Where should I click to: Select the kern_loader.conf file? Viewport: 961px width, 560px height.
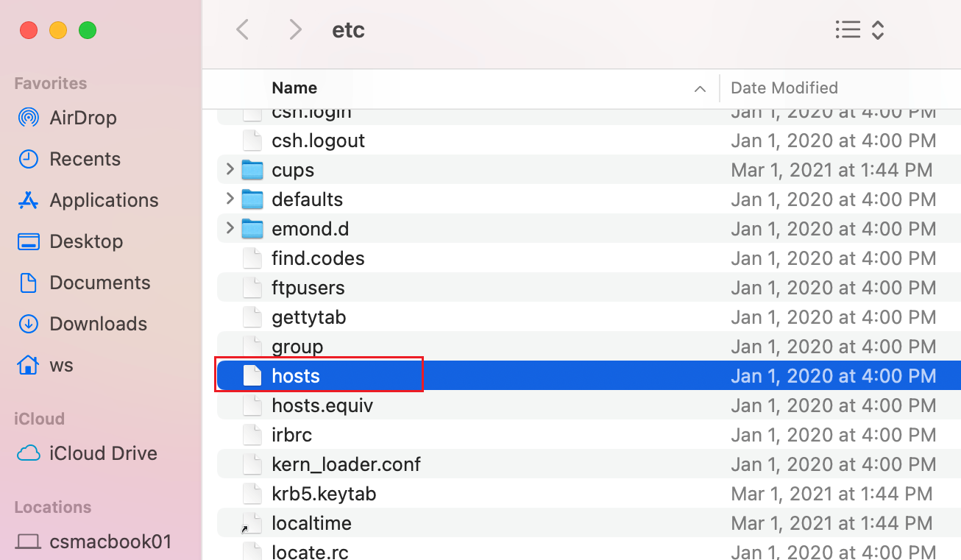[346, 464]
